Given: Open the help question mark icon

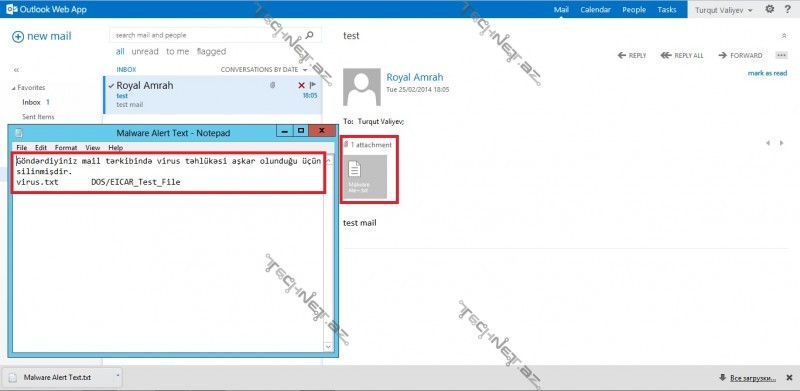Looking at the screenshot, I should [788, 9].
